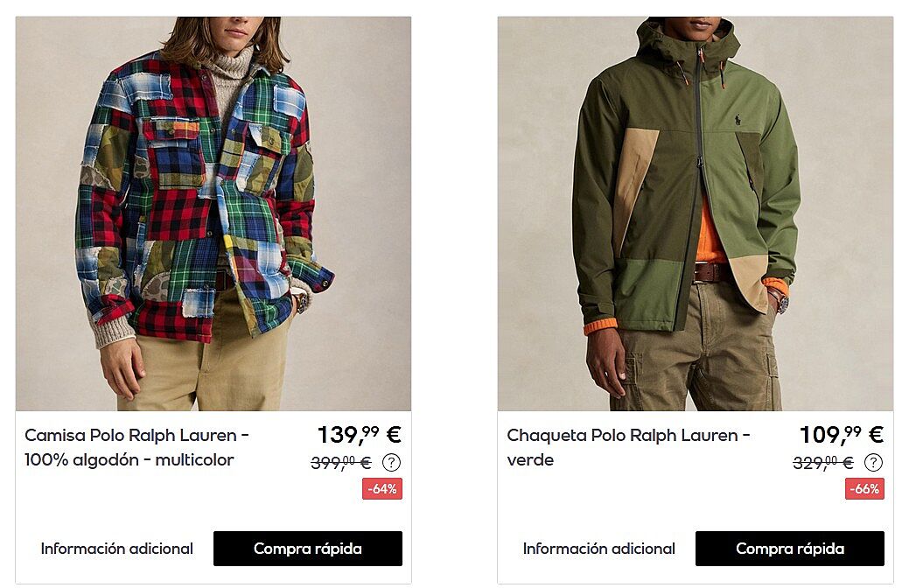Open the Chaqueta Polo Ralph Lauren title link

pos(628,436)
